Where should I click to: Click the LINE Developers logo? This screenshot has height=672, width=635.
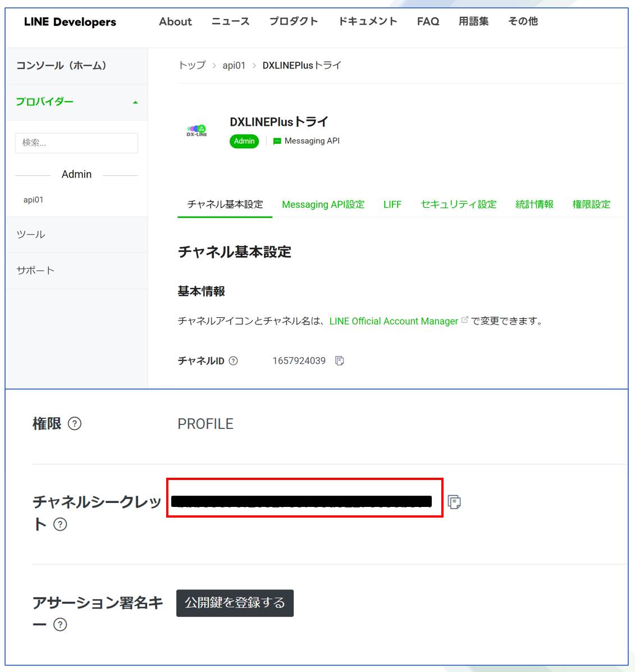point(70,22)
